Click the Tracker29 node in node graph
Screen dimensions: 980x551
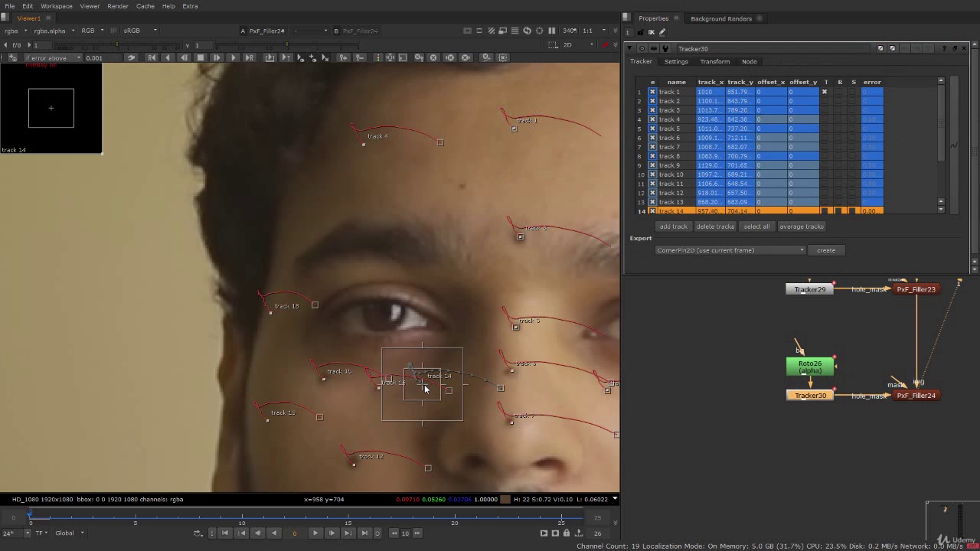(x=809, y=289)
